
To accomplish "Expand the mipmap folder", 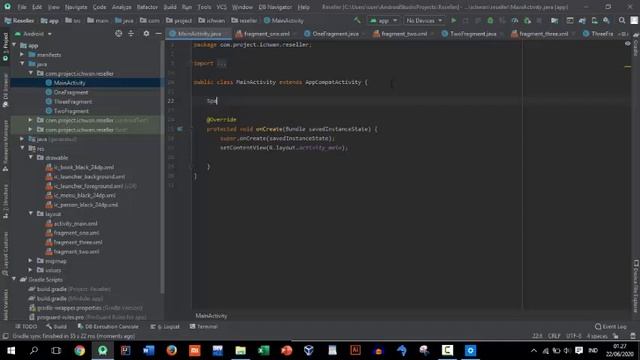I will (31, 260).
